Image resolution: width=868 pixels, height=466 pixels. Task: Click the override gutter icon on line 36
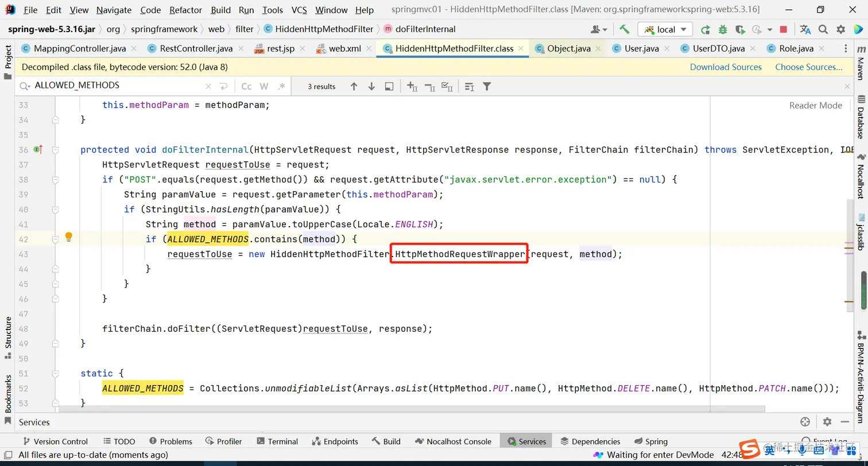pos(38,150)
